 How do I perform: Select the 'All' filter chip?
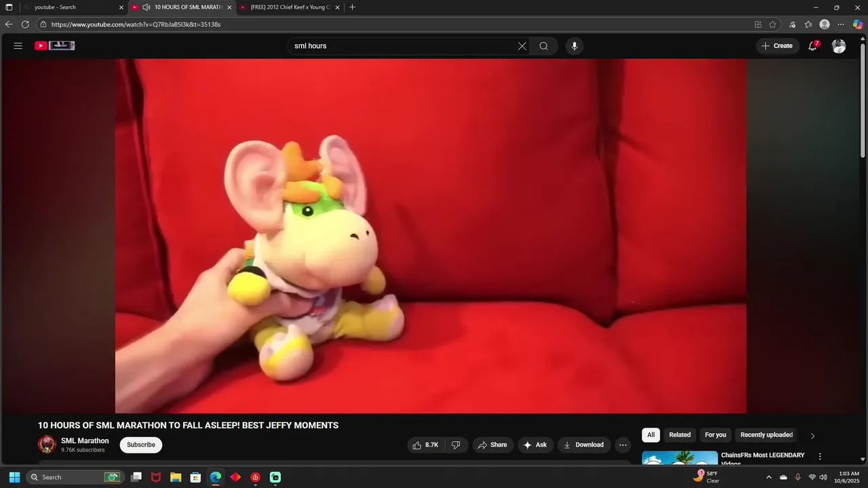(x=651, y=435)
